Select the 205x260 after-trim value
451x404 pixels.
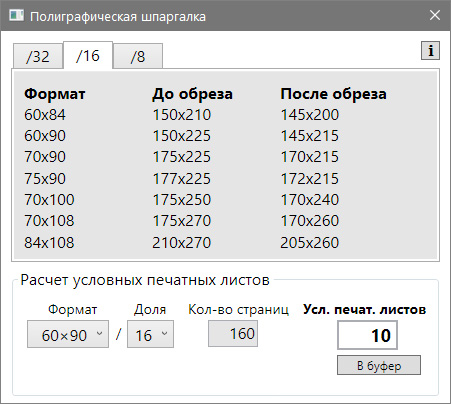point(310,243)
